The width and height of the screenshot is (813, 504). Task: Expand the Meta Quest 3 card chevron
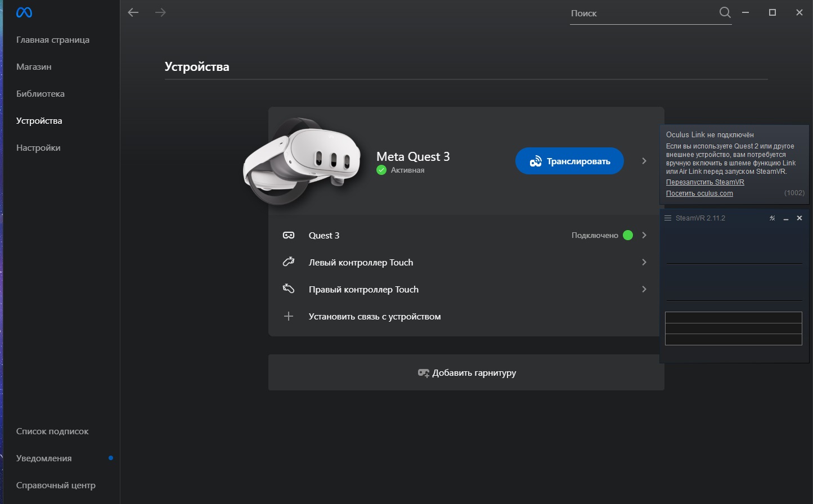point(644,161)
